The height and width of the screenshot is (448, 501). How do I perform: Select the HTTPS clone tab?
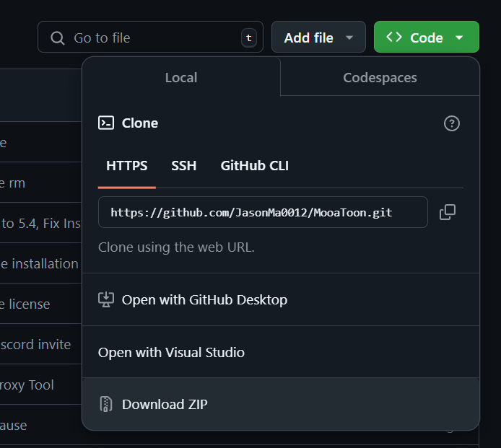coord(127,166)
